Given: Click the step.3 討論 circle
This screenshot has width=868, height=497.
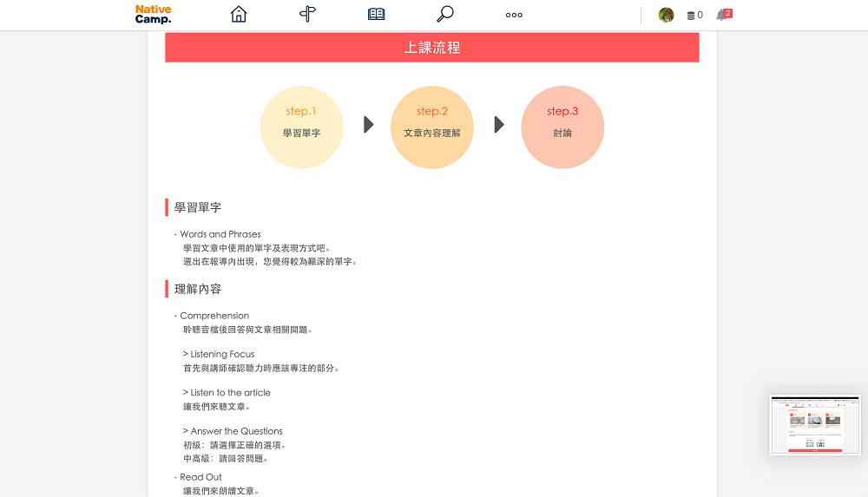Looking at the screenshot, I should click(562, 128).
